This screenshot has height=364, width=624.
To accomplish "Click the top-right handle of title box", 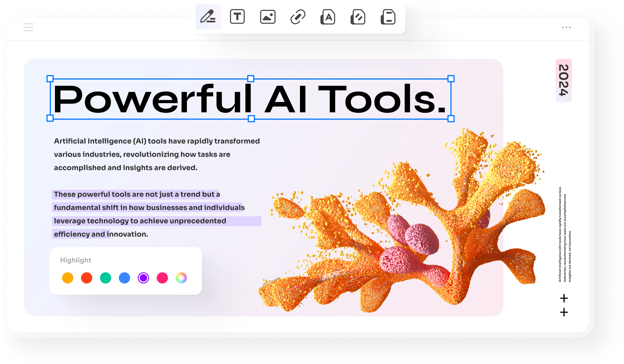I will pos(451,79).
